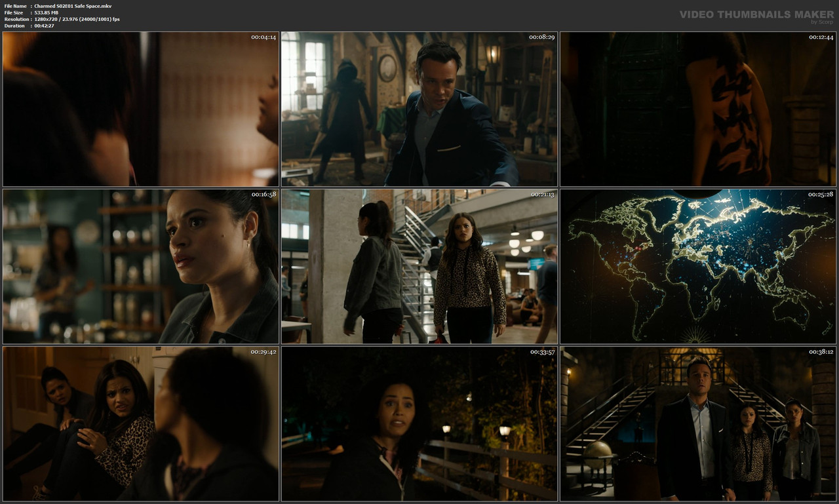The height and width of the screenshot is (504, 839).
Task: Open the thumbnail at 00:16:58
Action: pyautogui.click(x=141, y=267)
